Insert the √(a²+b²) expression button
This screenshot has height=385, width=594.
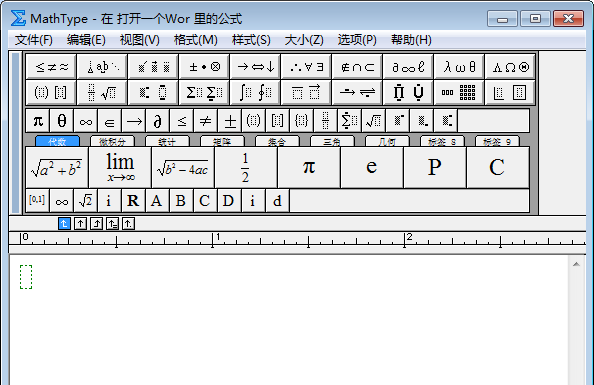[x=56, y=167]
